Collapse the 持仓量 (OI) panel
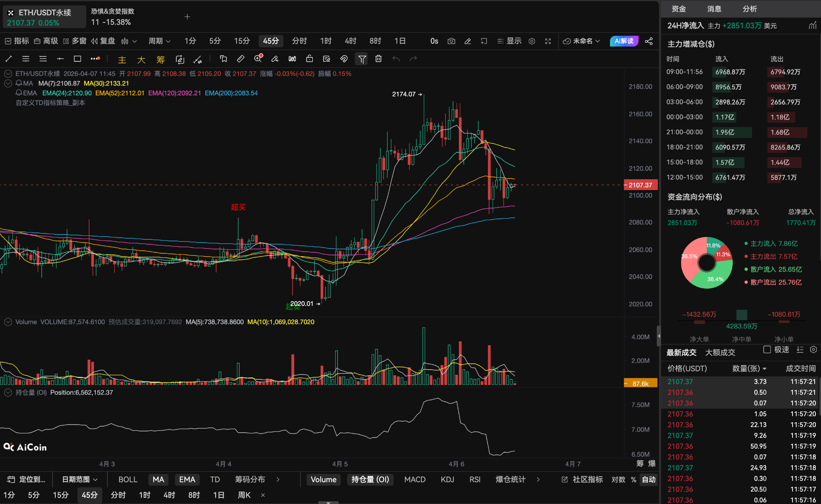 [8, 392]
